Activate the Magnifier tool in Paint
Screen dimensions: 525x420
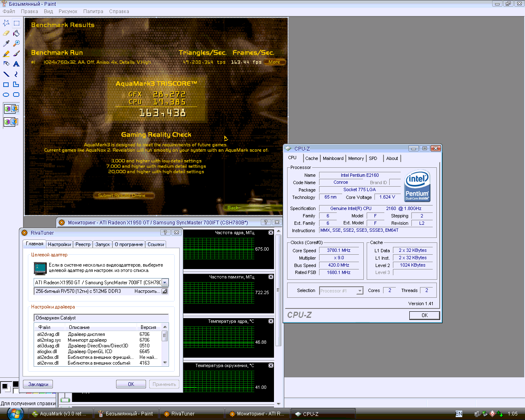click(x=16, y=43)
